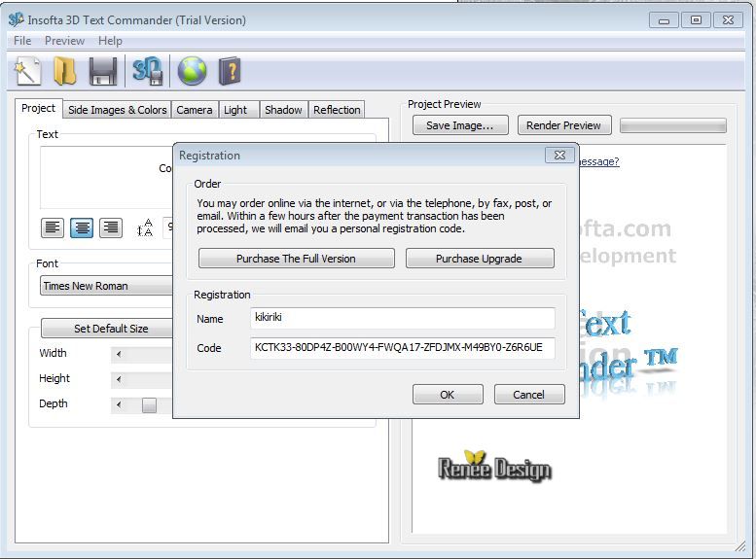Switch to the Reflection tab
Viewport: 756px width, 559px height.
click(337, 110)
